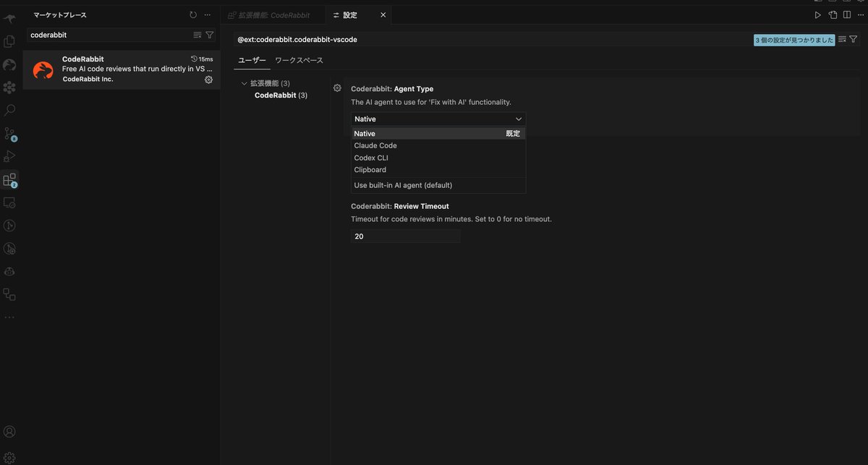Click the Split Editor icon in the editor toolbar
This screenshot has height=465, width=868.
tap(847, 14)
